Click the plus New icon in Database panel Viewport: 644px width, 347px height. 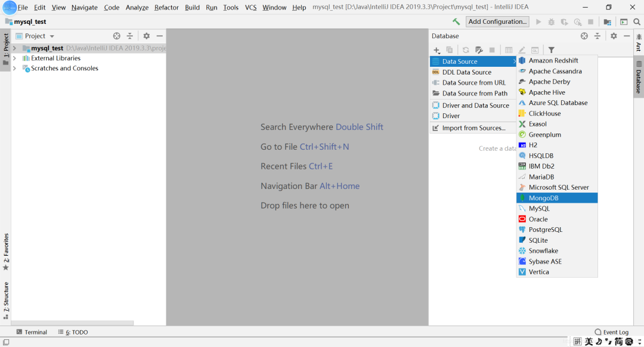(436, 50)
